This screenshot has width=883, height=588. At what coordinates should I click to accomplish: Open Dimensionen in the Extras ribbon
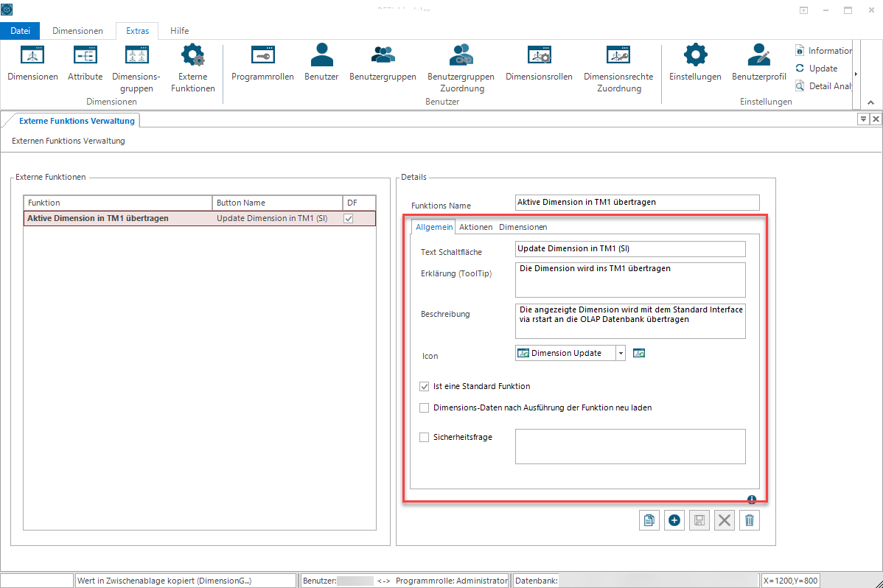tap(32, 63)
